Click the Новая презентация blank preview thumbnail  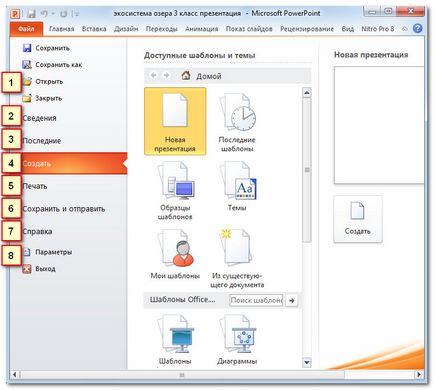point(379,125)
